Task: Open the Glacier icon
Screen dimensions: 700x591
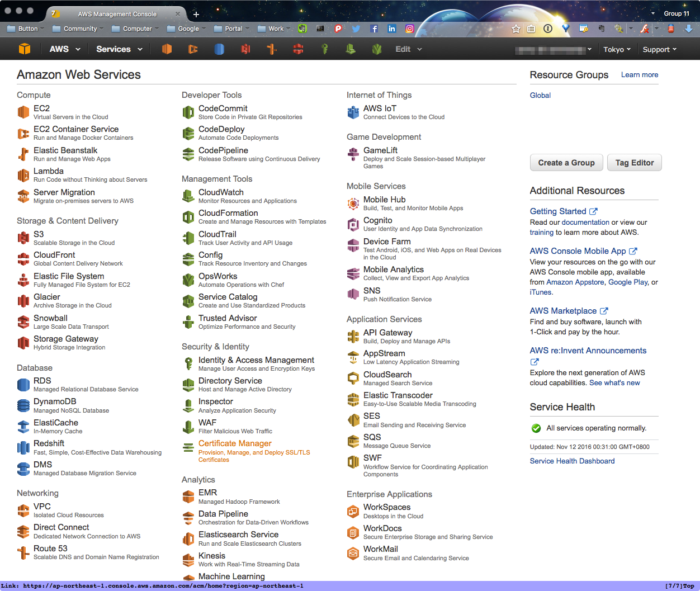Action: pos(23,301)
